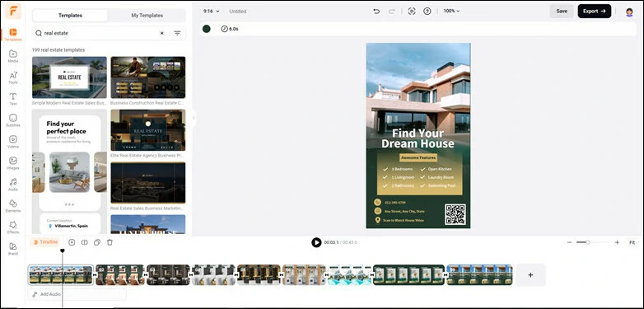Select Simple Modern Real Estate Sales template
644x309 pixels.
(69, 77)
